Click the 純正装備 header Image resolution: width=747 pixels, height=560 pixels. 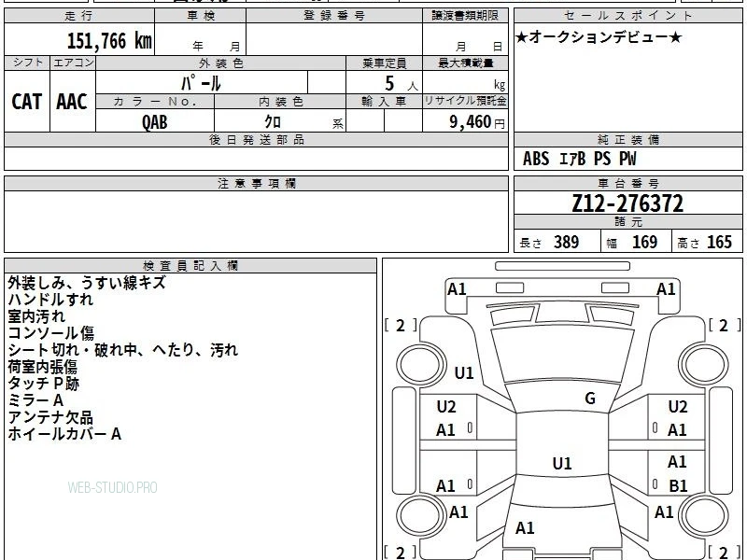(627, 139)
